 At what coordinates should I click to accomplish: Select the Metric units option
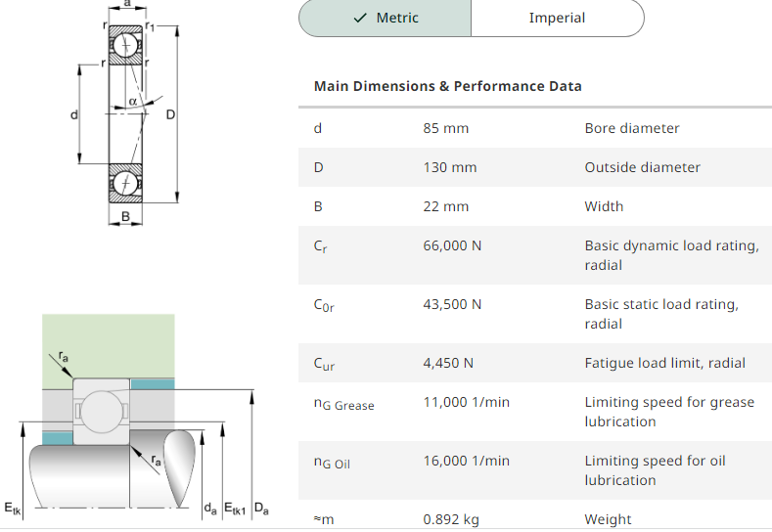coord(385,19)
